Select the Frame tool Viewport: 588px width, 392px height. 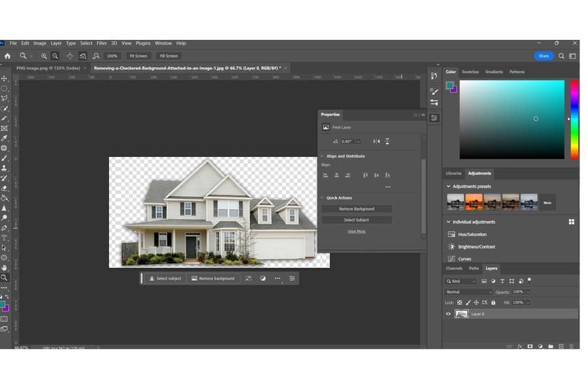[5, 128]
